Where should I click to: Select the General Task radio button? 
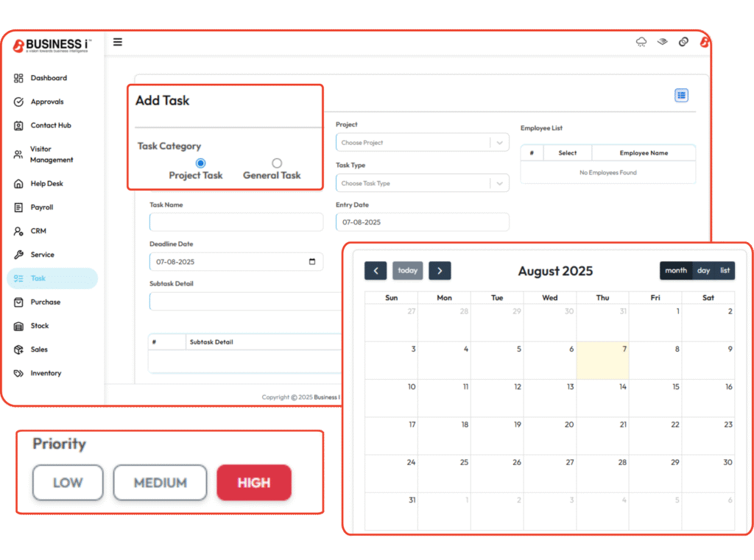click(277, 163)
